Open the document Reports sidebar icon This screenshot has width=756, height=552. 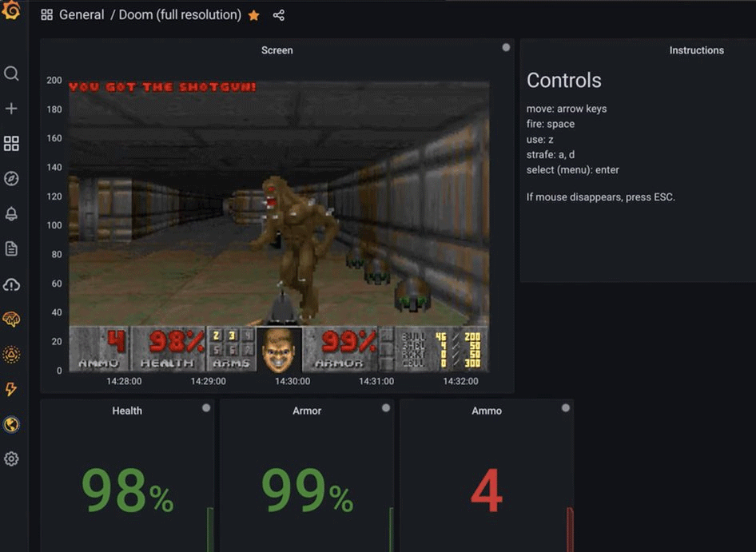coord(11,248)
